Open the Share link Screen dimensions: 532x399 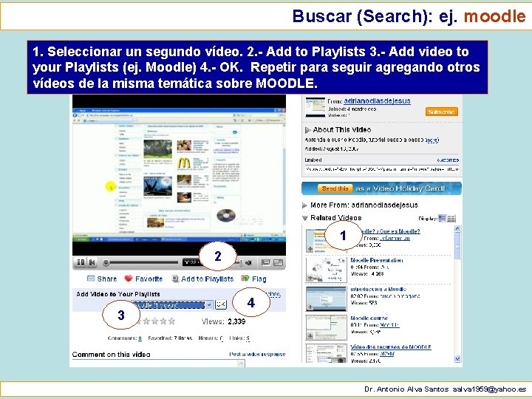[x=106, y=279]
